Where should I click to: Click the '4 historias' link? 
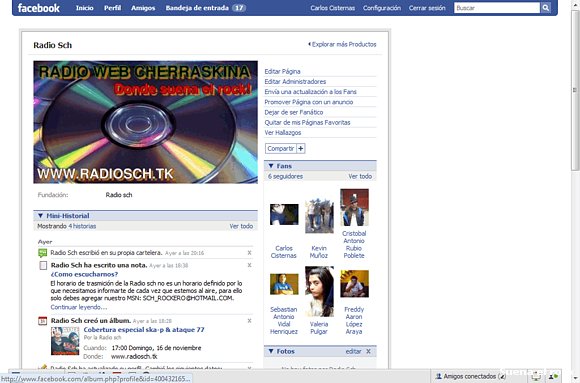coord(82,226)
